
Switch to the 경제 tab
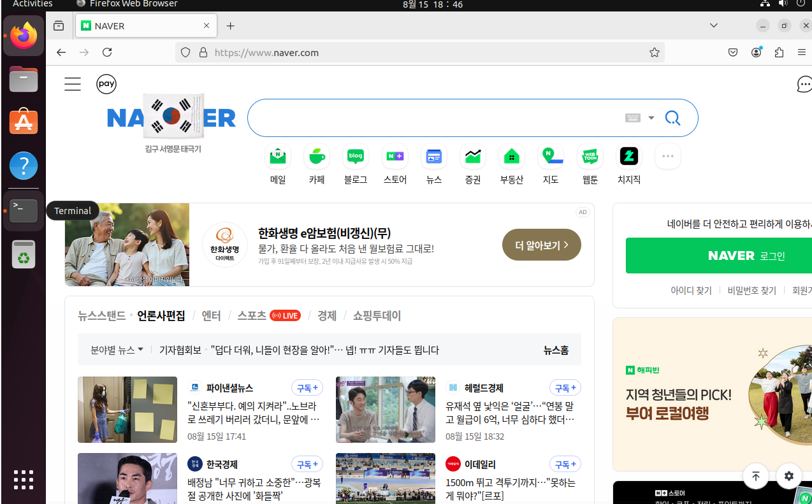click(x=327, y=315)
